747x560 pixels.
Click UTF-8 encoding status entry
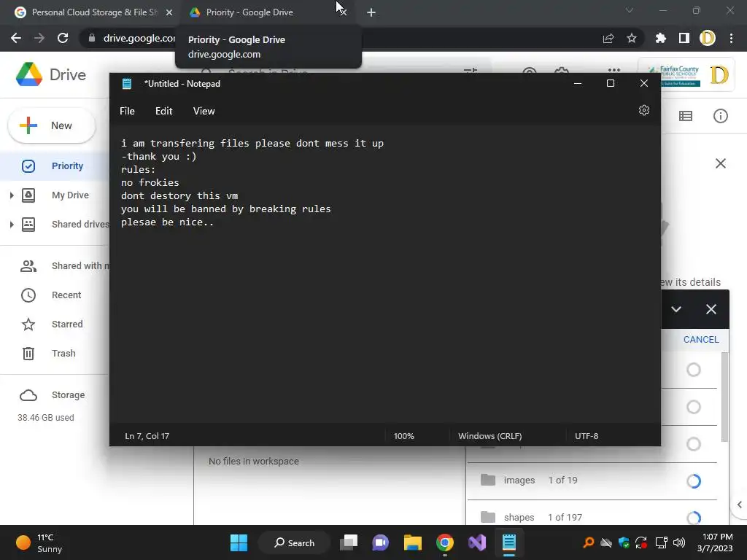click(587, 436)
